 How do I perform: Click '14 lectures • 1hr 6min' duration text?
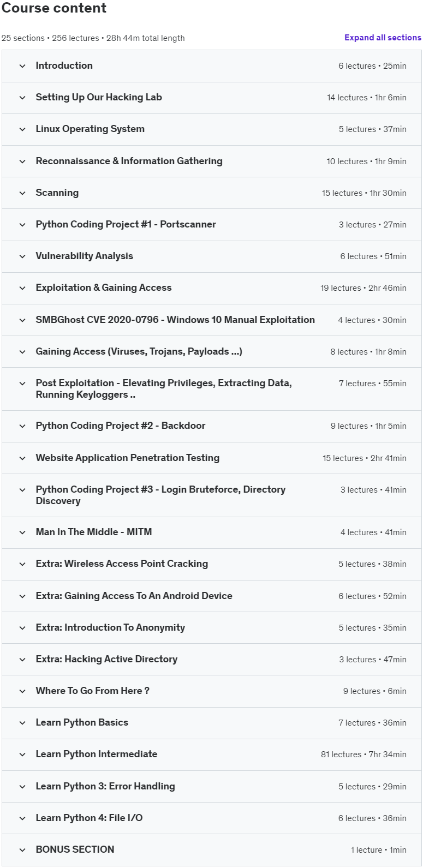(x=367, y=98)
